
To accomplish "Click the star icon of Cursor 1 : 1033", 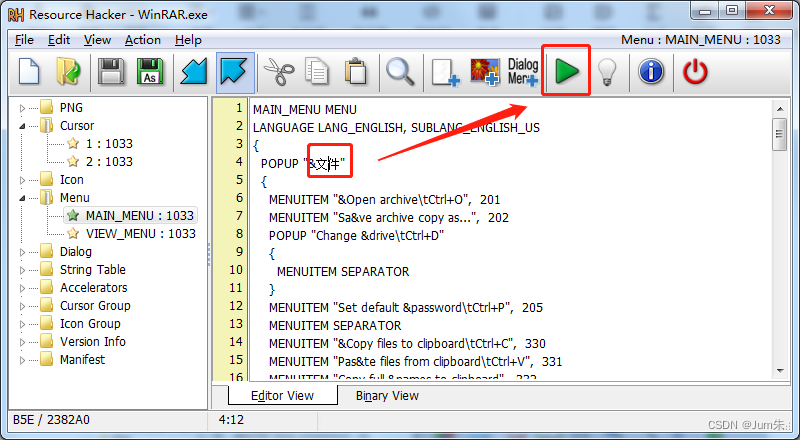I will [73, 143].
